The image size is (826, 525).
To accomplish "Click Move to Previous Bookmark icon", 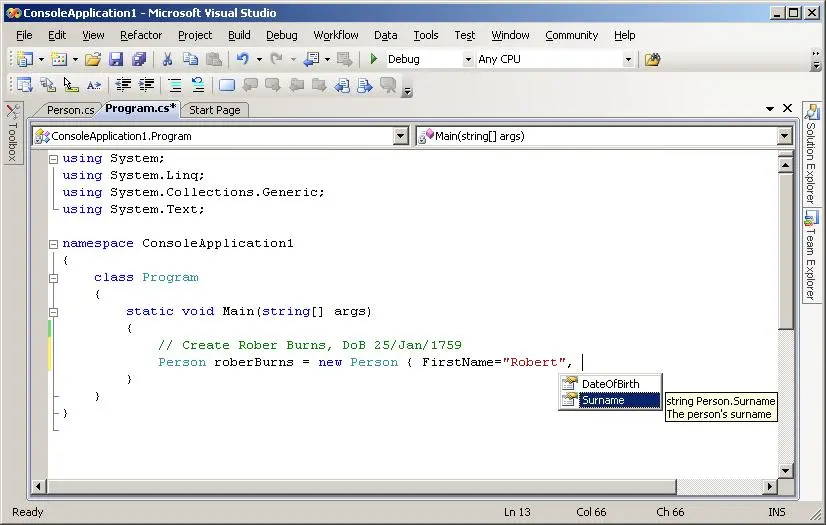I will 250,84.
